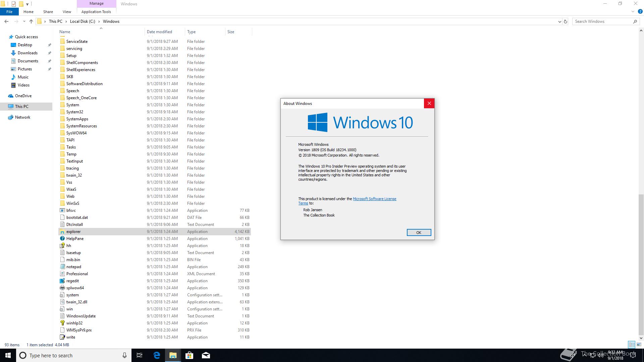Open recent locations dropdown arrow
This screenshot has width=644, height=362.
click(x=24, y=21)
